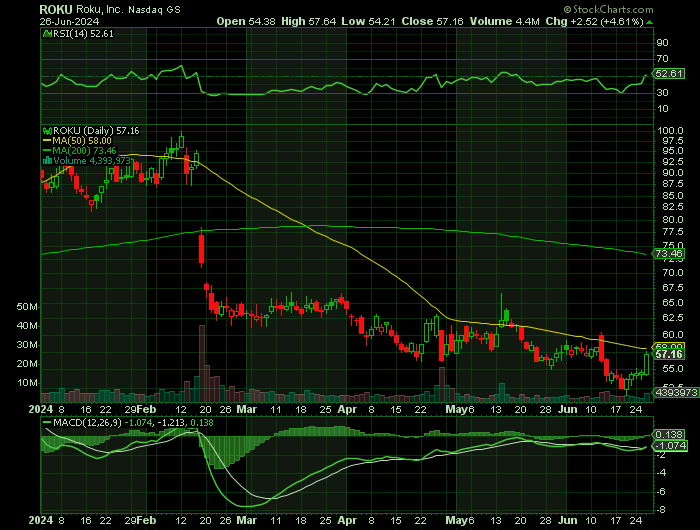The height and width of the screenshot is (530, 700).
Task: Click the 'Volume 4.4M' header value
Action: (504, 21)
